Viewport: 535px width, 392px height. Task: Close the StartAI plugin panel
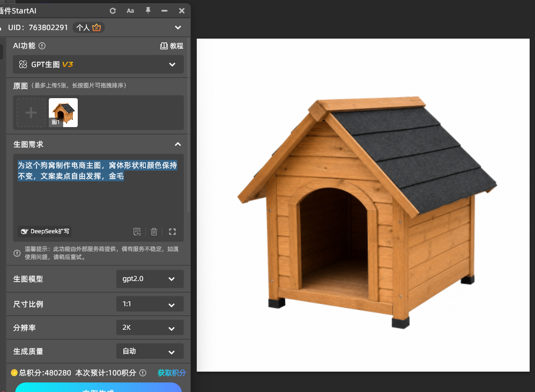(182, 11)
